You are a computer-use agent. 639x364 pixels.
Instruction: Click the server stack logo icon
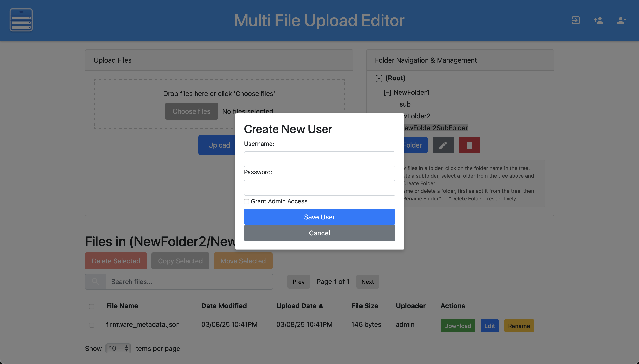(x=21, y=20)
